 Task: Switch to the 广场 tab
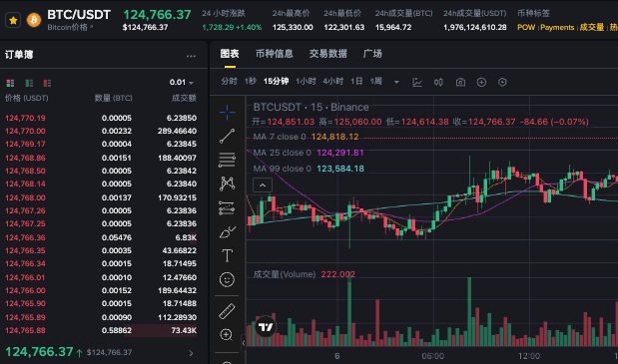[372, 54]
